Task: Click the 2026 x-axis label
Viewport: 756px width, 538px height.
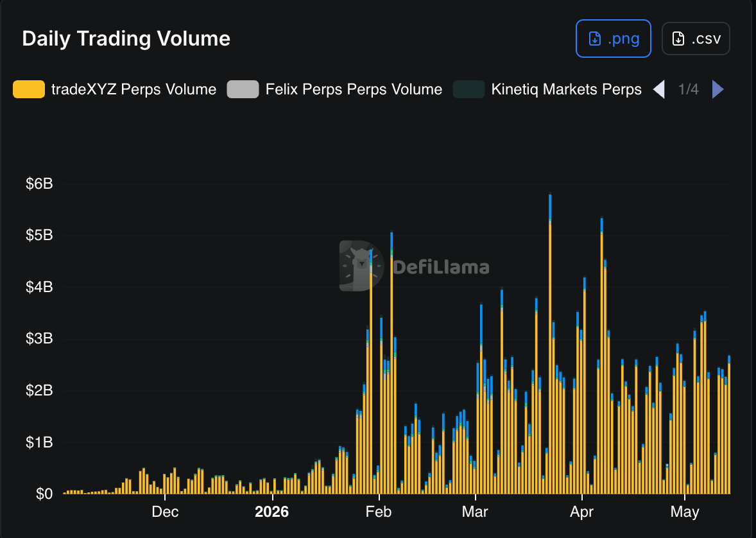Action: tap(272, 512)
